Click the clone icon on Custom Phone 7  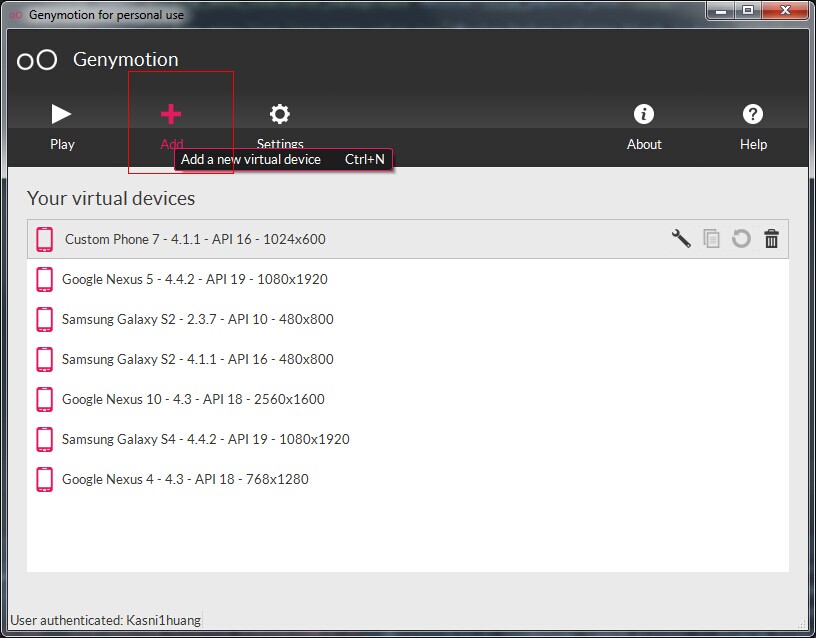711,239
